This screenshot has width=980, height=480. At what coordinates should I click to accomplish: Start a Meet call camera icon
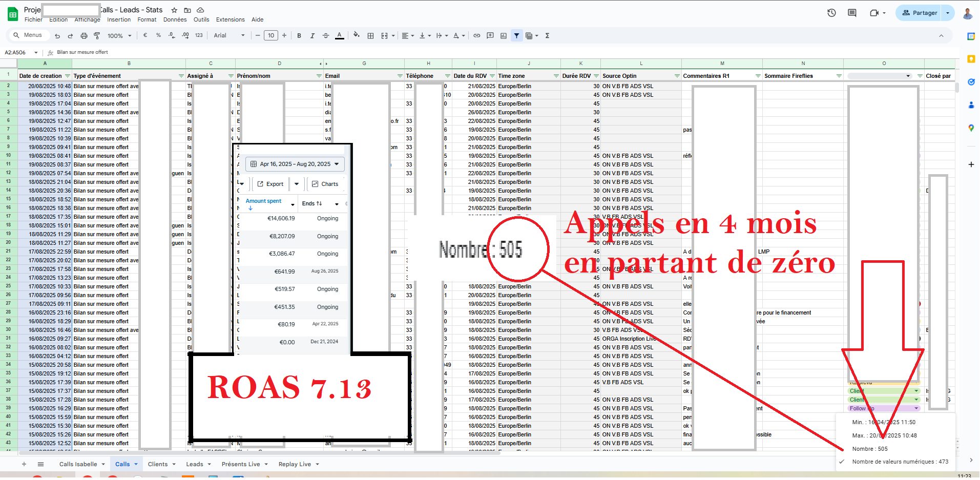874,13
